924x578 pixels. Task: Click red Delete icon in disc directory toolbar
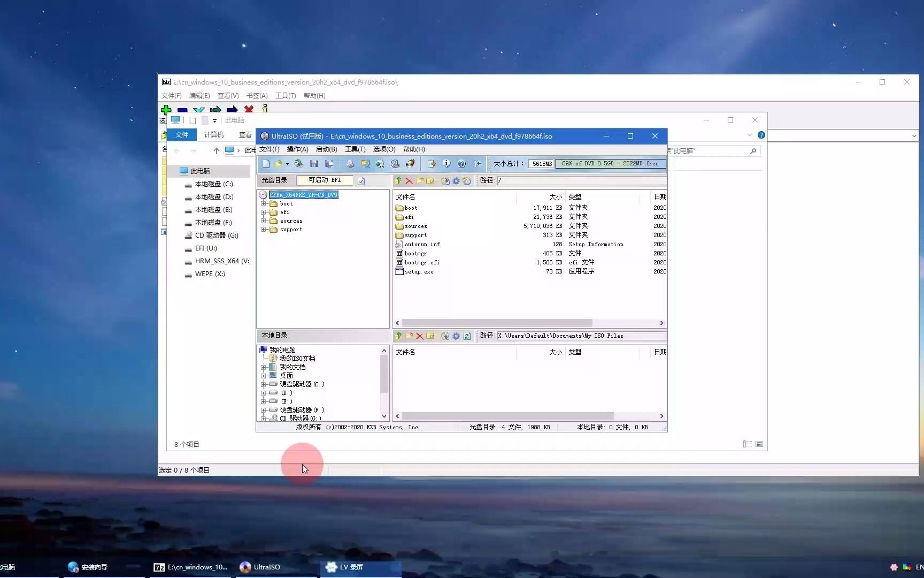(409, 181)
